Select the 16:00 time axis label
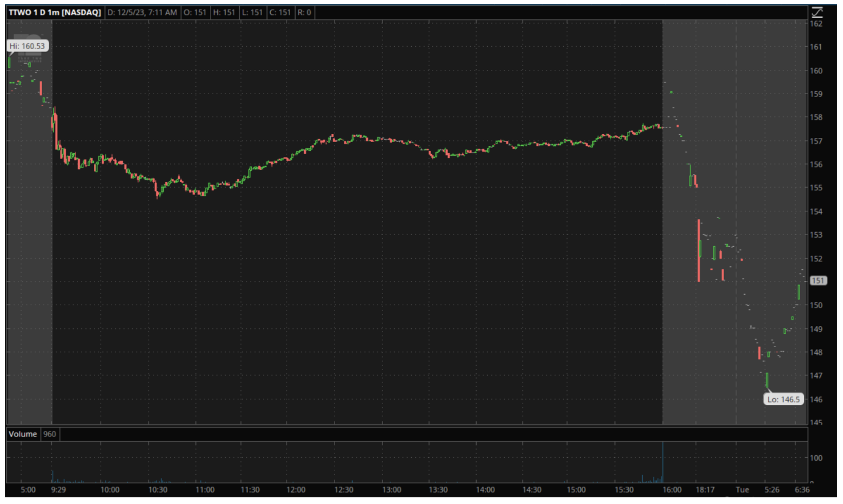843x504 pixels. (x=672, y=490)
